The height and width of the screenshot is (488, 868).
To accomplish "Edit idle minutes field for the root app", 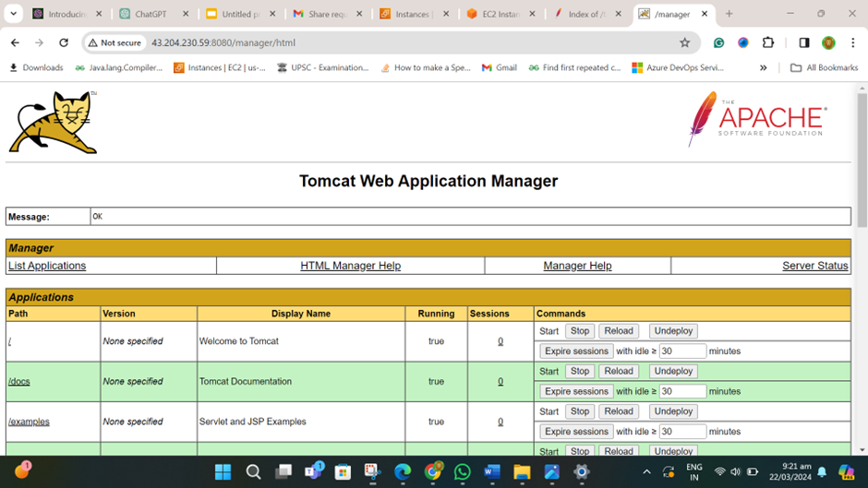I will pyautogui.click(x=682, y=351).
